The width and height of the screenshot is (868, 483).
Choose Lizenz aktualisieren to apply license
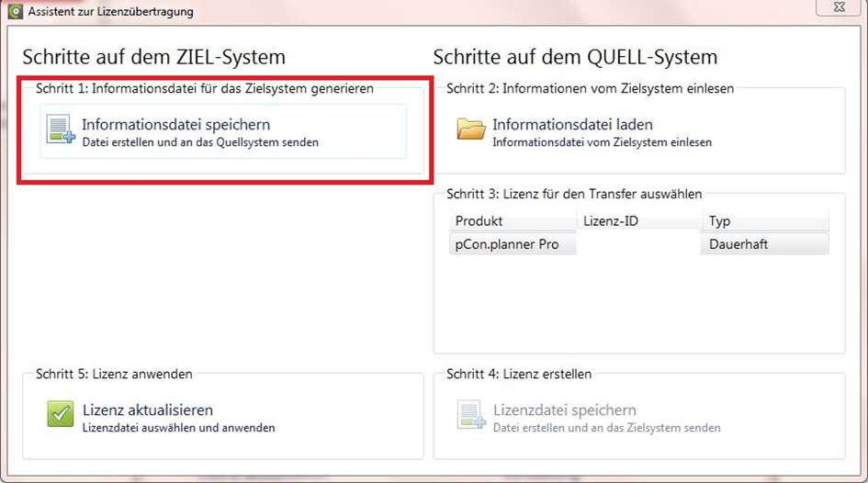(223, 417)
